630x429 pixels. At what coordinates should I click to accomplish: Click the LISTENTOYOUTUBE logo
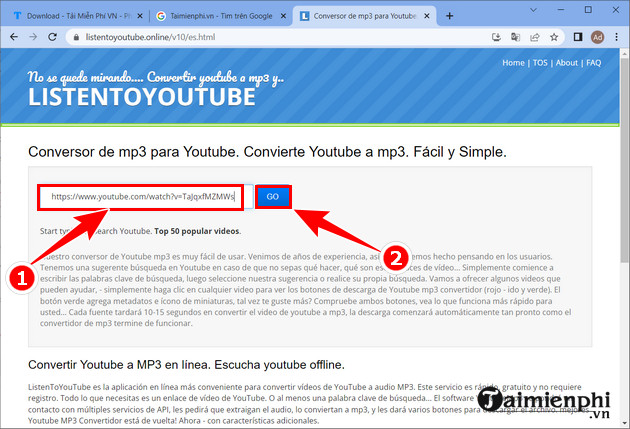coord(141,97)
